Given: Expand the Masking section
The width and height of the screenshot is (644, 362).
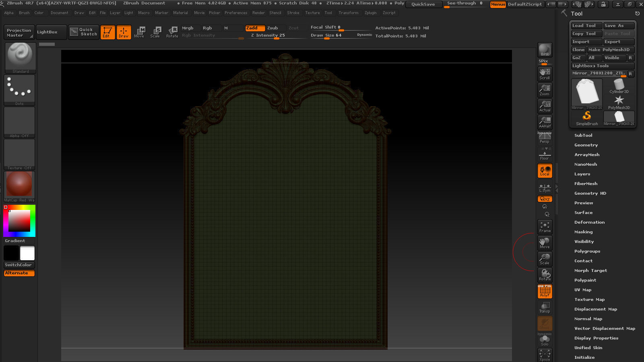Looking at the screenshot, I should (583, 232).
